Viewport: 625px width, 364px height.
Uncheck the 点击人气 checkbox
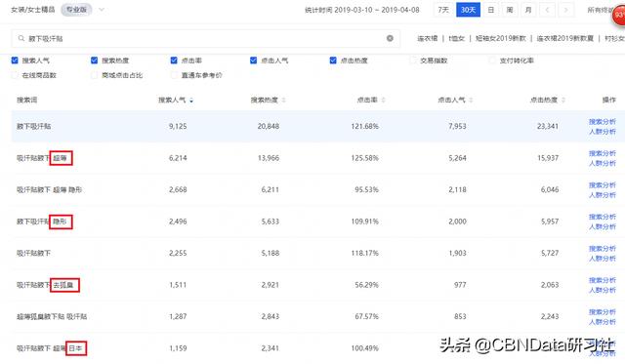tap(254, 61)
